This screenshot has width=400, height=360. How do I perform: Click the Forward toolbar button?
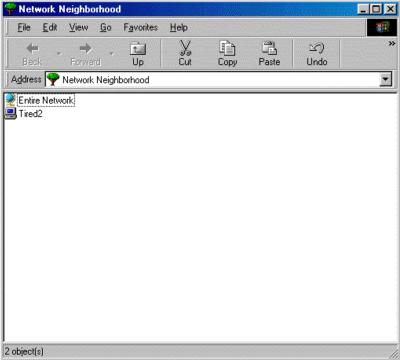85,53
